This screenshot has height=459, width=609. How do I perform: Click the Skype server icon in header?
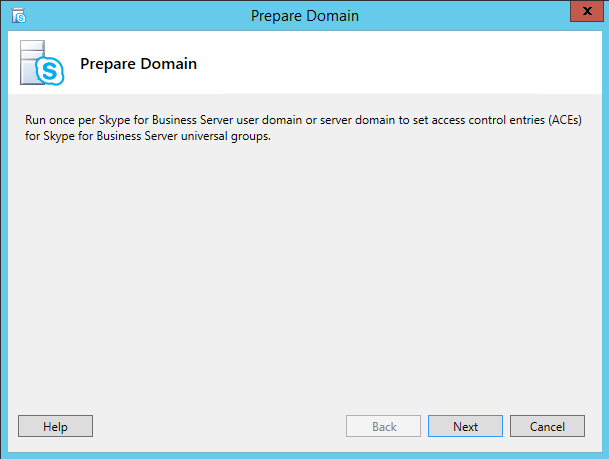42,63
